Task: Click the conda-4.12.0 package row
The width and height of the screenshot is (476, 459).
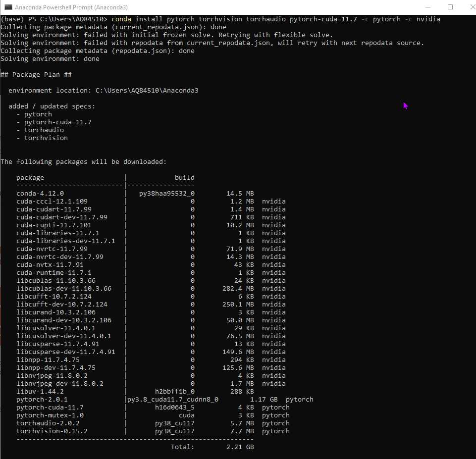Action: (x=135, y=193)
